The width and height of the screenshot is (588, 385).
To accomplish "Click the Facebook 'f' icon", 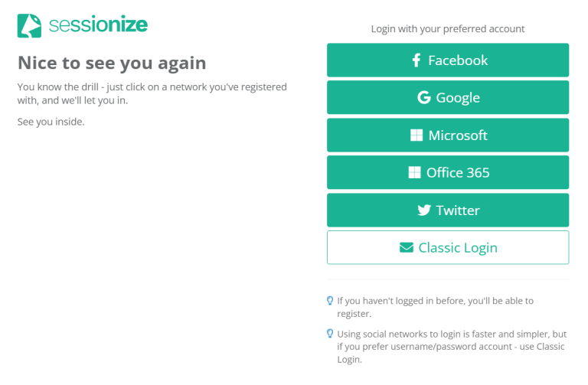I will click(416, 60).
